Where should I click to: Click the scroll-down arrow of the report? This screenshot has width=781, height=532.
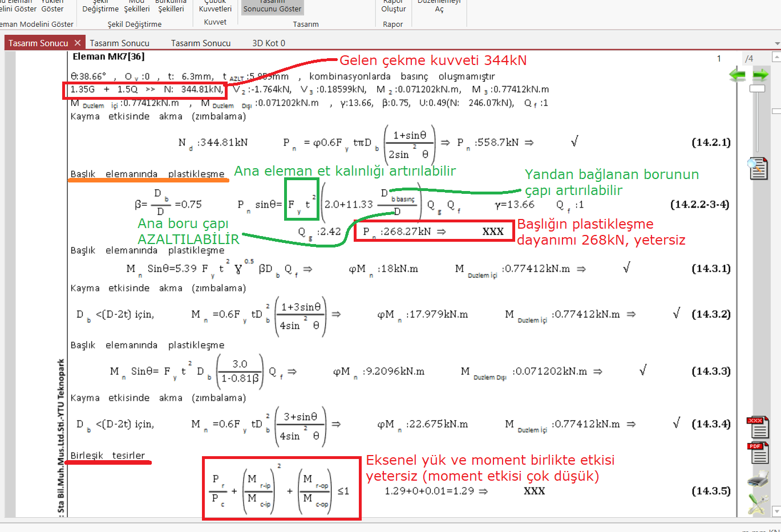(776, 511)
